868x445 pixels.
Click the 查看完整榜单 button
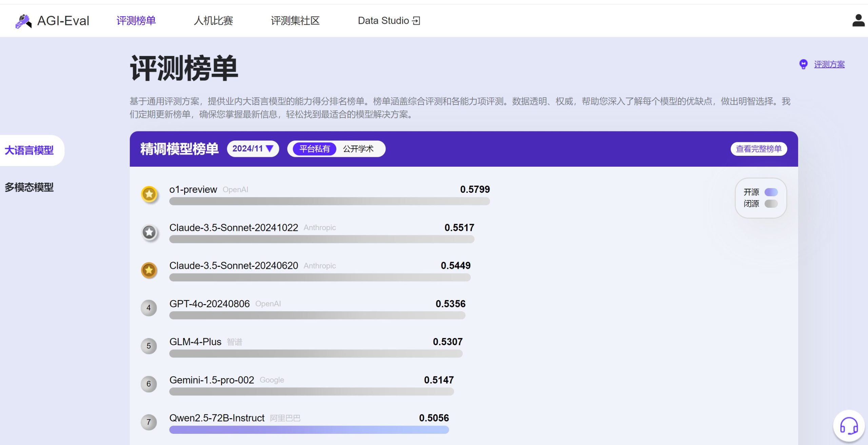click(x=758, y=149)
